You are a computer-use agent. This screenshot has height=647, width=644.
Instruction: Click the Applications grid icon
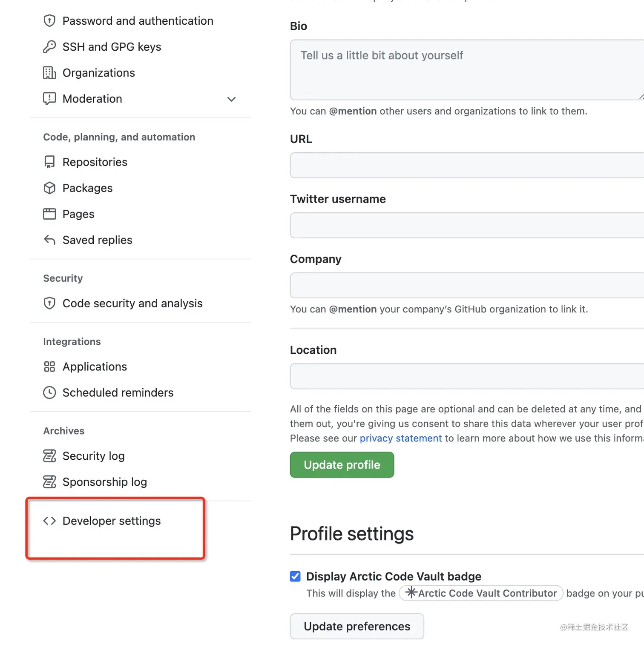click(x=49, y=367)
